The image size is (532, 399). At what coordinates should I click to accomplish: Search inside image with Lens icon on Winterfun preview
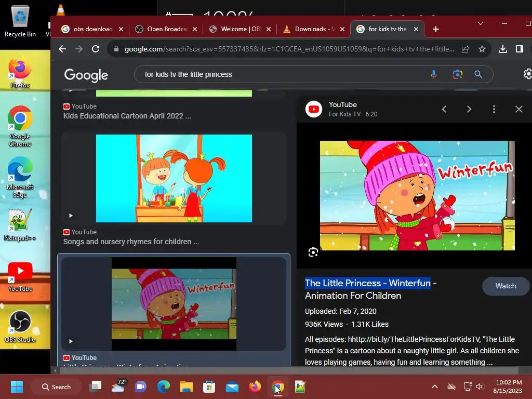pyautogui.click(x=313, y=252)
